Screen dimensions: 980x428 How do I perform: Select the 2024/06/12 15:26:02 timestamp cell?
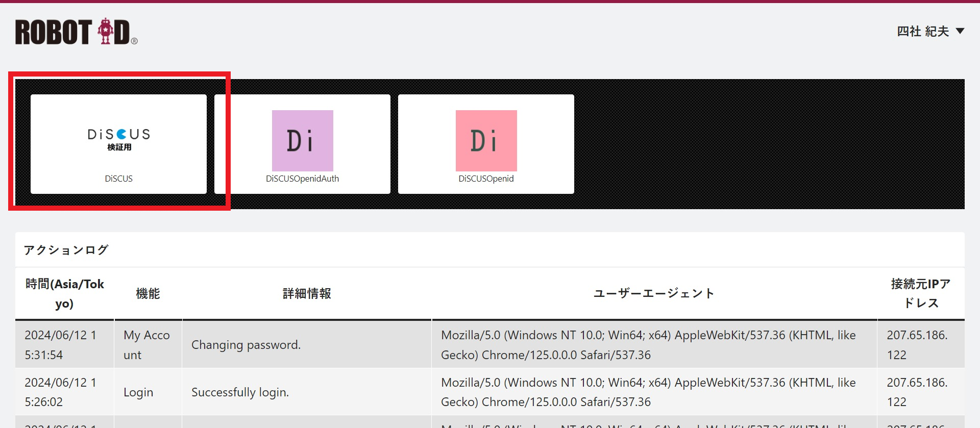64,392
